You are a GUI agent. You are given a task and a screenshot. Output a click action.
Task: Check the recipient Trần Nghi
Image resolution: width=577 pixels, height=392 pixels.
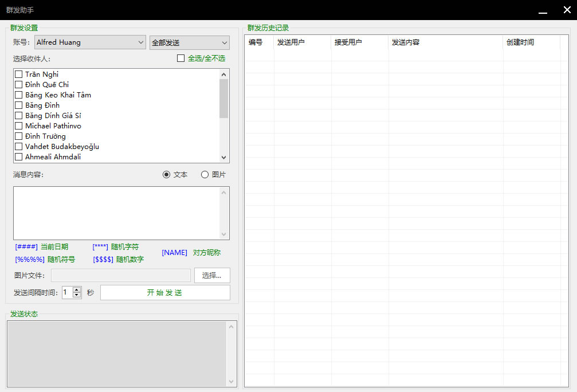(x=19, y=75)
